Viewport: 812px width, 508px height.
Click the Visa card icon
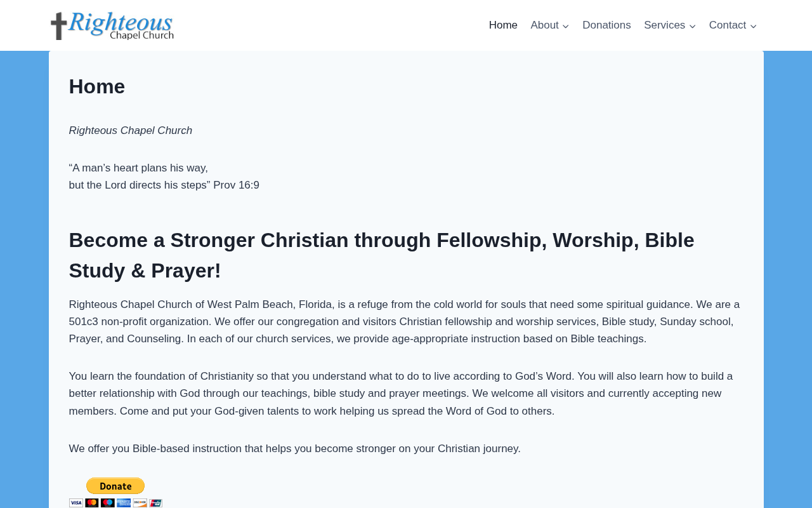pyautogui.click(x=76, y=503)
